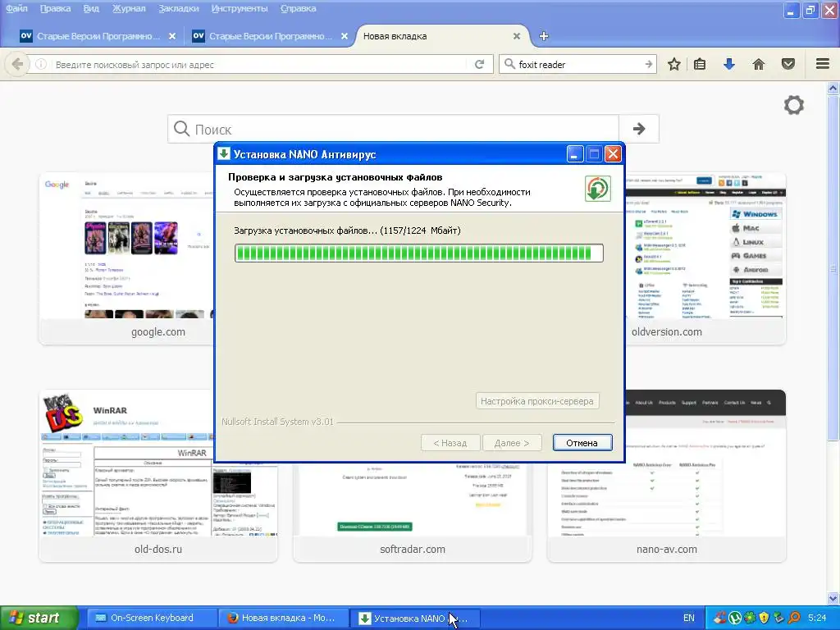This screenshot has width=840, height=630.
Task: Click the Windows start button
Action: point(39,618)
